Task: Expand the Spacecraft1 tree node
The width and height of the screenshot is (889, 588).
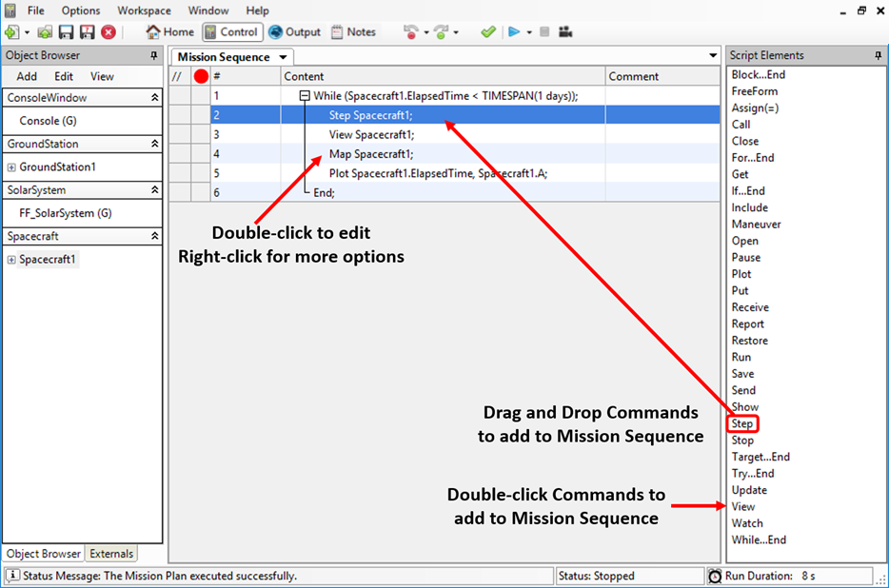Action: (11, 260)
